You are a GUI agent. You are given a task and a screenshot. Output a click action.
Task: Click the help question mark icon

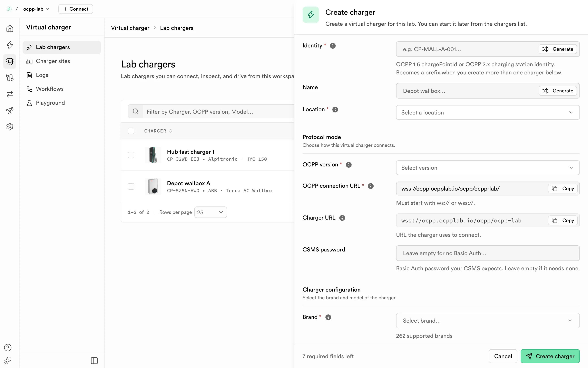coord(8,348)
